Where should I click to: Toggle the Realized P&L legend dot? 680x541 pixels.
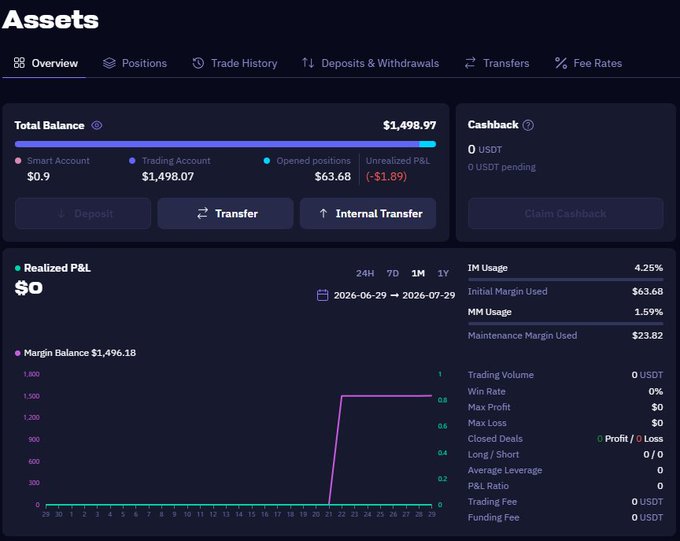(18, 268)
